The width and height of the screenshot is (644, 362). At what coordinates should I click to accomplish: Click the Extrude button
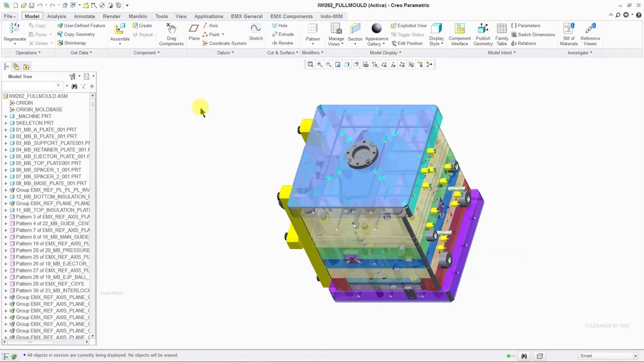tap(283, 35)
